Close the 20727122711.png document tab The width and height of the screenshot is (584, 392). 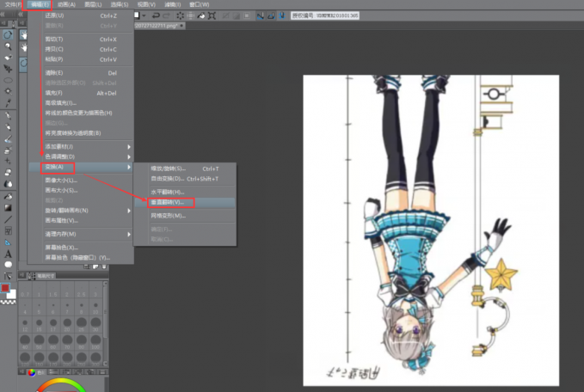(x=181, y=26)
